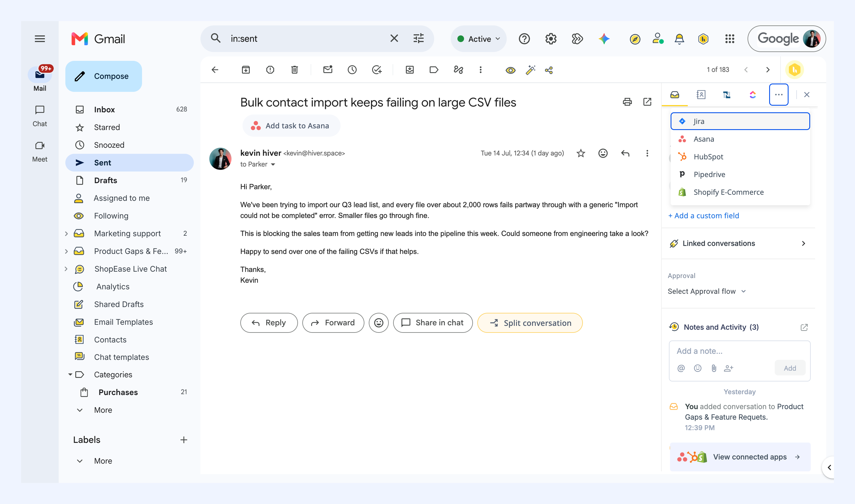Image resolution: width=855 pixels, height=504 pixels.
Task: Open the Hiver yellow panel icon
Action: tap(794, 70)
